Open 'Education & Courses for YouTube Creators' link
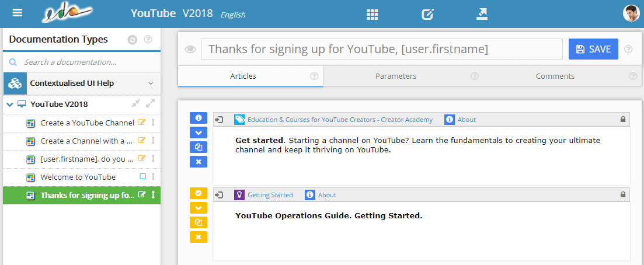644x265 pixels. pyautogui.click(x=340, y=120)
